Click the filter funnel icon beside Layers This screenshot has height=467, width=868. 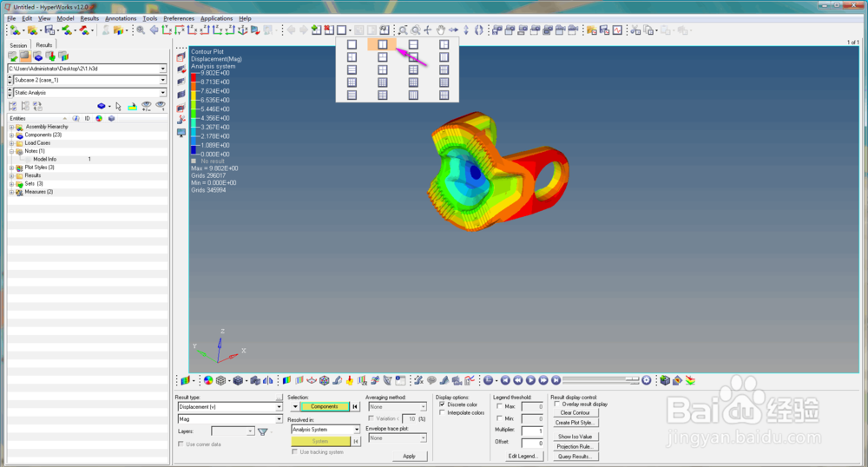pos(263,431)
